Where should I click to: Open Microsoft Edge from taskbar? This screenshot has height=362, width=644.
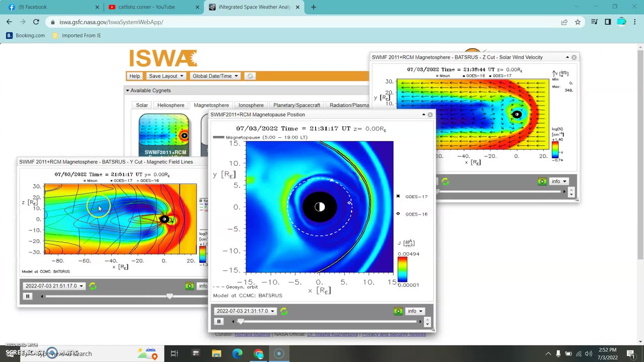tap(237, 353)
